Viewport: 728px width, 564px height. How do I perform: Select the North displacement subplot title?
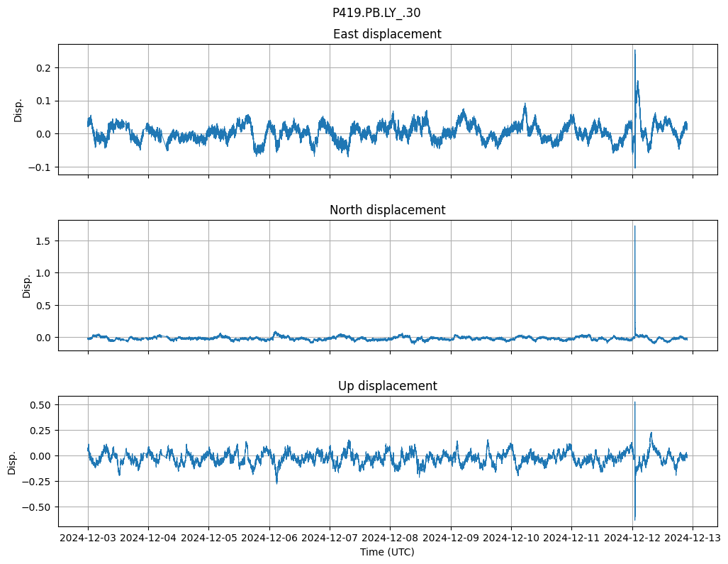pyautogui.click(x=387, y=210)
